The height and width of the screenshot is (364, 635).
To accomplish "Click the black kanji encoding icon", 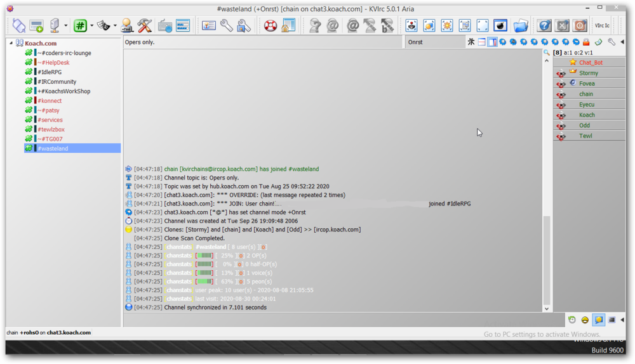I will point(471,42).
